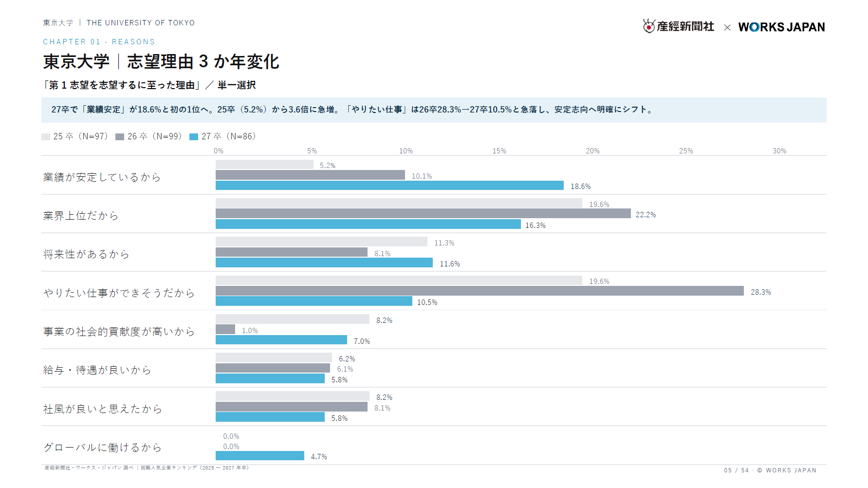This screenshot has height=488, width=868.
Task: Select the 社風が良いと思えたから label
Action: pyautogui.click(x=102, y=409)
